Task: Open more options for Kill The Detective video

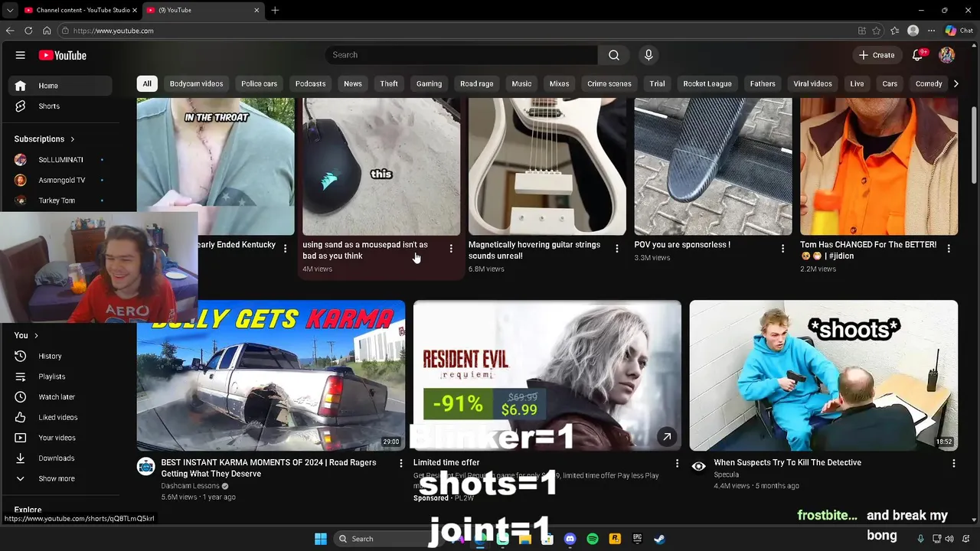Action: (953, 464)
